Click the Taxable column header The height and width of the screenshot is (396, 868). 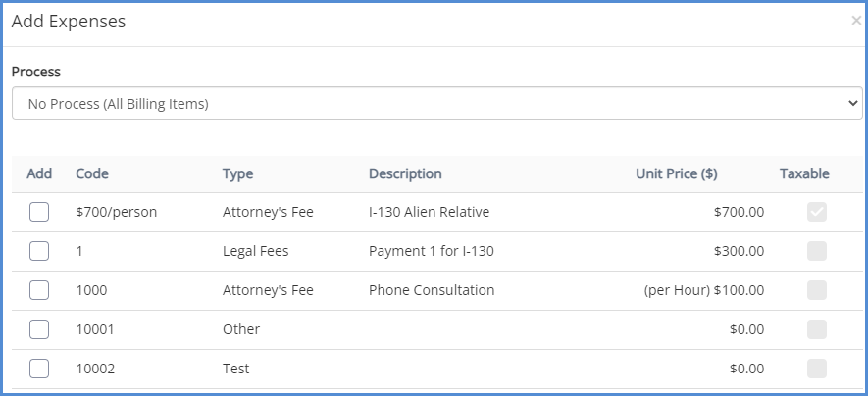[804, 173]
